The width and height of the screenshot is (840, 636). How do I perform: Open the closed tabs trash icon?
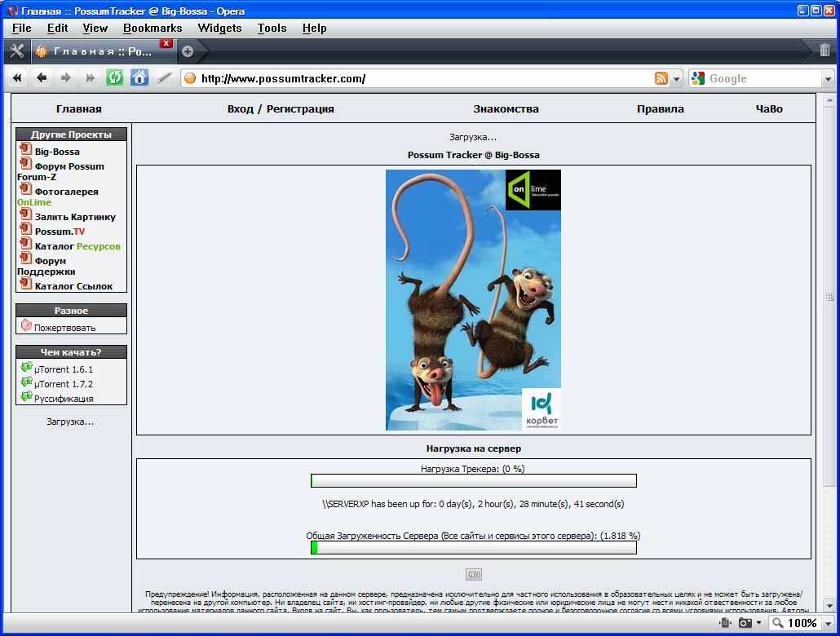(825, 51)
